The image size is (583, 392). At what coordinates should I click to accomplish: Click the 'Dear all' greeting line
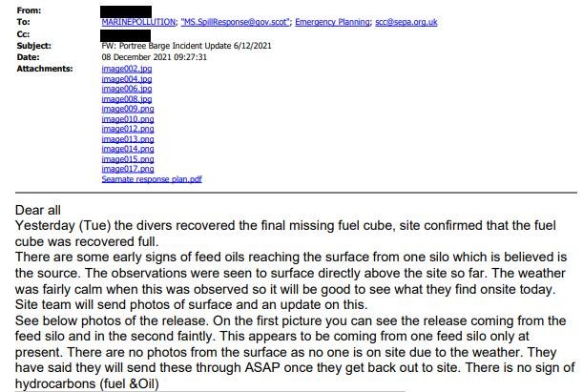(44, 210)
